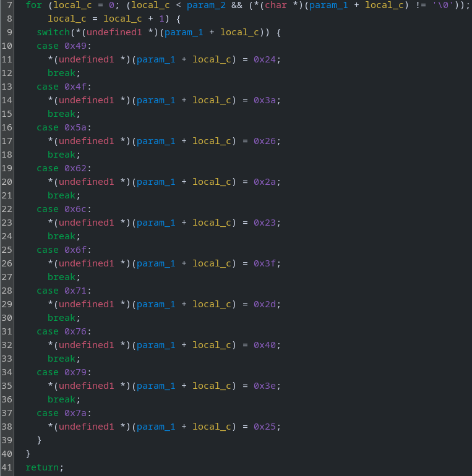Click the 'case' keyword before 0x6c
Screen dimensions: 472x476
point(48,209)
